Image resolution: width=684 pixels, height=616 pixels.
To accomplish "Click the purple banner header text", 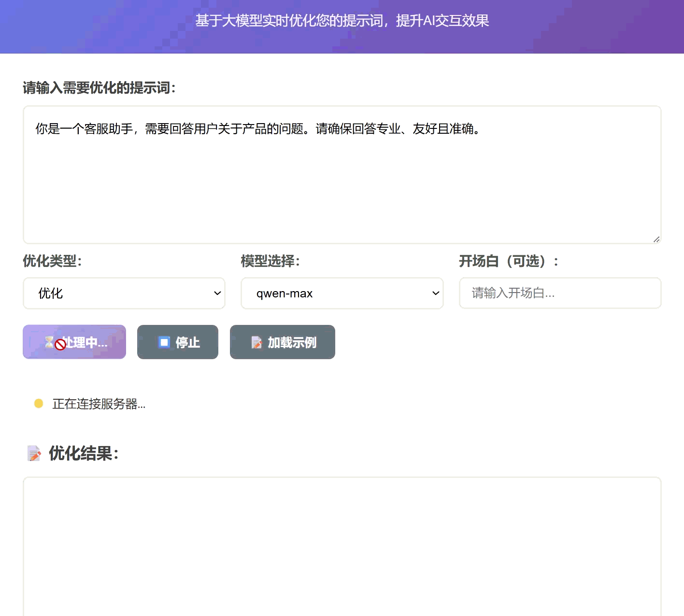I will (x=342, y=21).
